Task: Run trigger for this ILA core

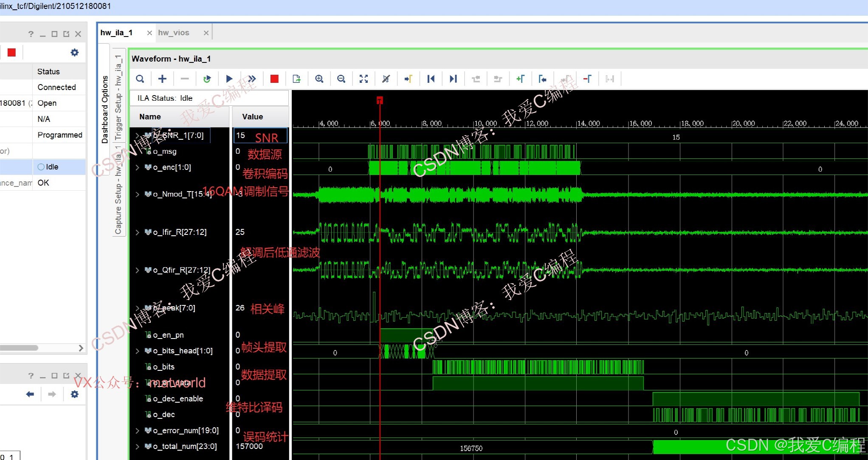Action: [x=229, y=79]
